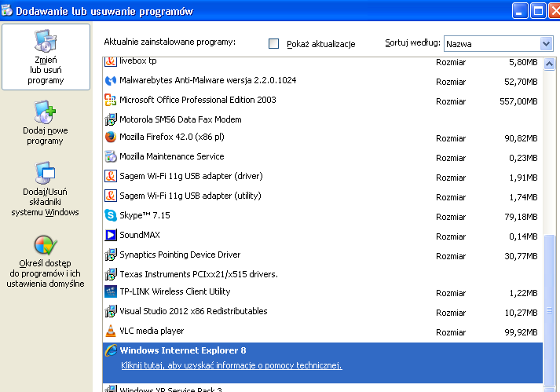
Task: Click the Skype 7.15 icon
Action: coord(111,215)
